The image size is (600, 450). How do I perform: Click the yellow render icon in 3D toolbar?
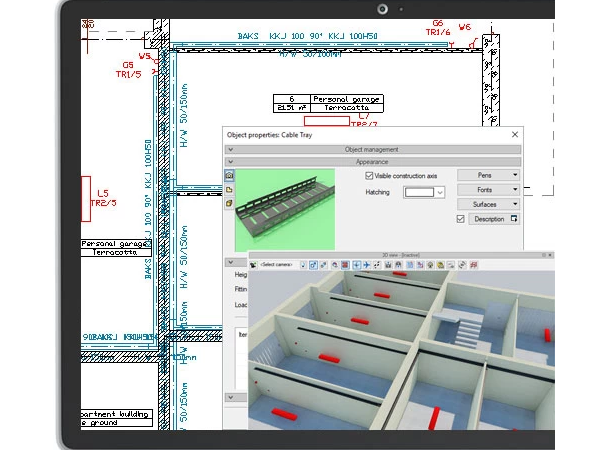pyautogui.click(x=440, y=265)
